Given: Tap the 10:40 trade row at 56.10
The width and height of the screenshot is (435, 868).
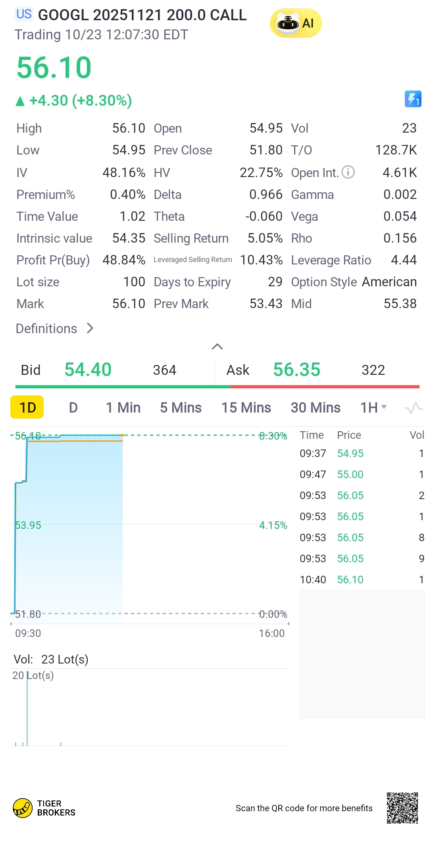Looking at the screenshot, I should point(361,580).
